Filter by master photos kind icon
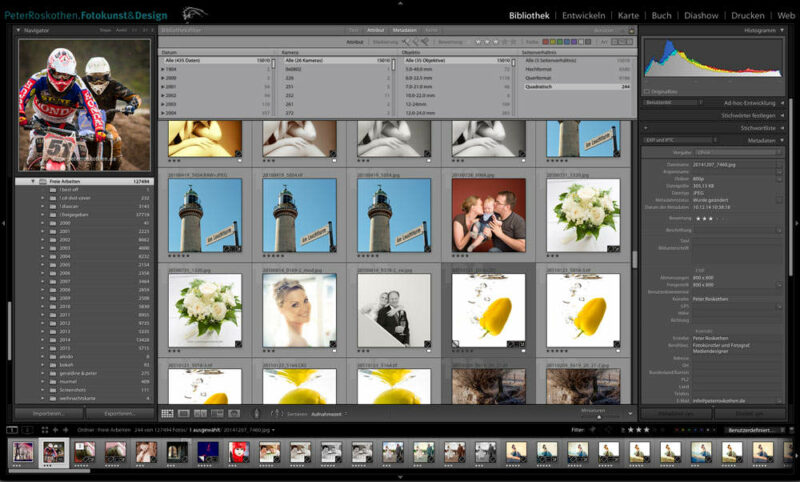Screen dimensions: 800x482 point(615,42)
